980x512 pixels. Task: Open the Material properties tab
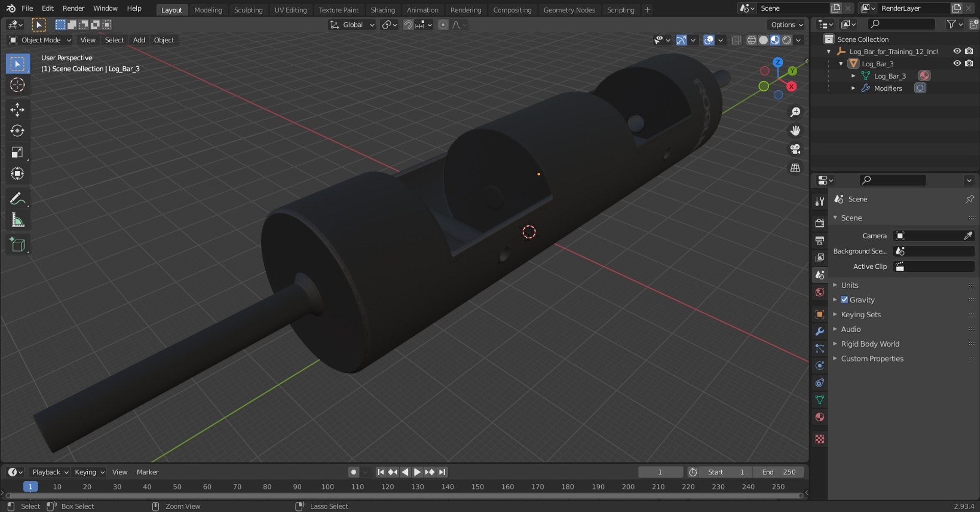tap(820, 417)
